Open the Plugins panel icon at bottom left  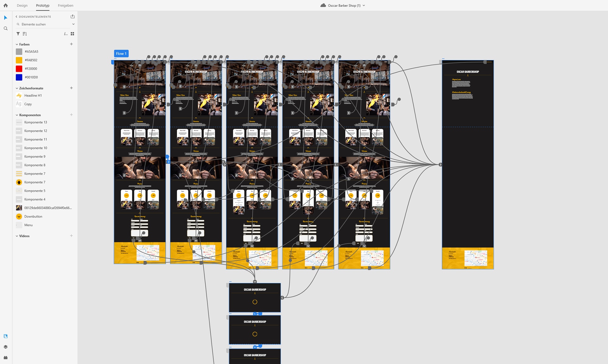tap(5, 358)
